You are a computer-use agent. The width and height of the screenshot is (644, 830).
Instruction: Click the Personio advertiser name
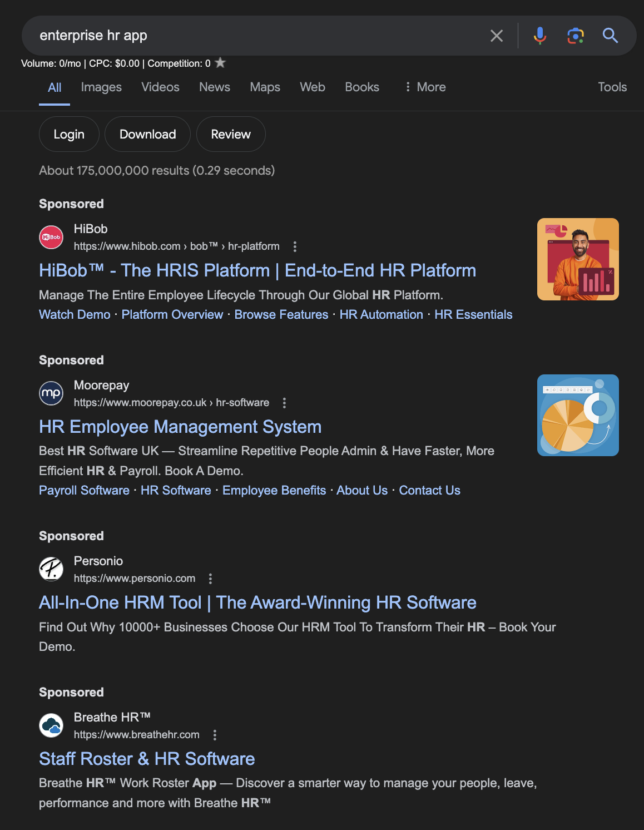tap(98, 561)
